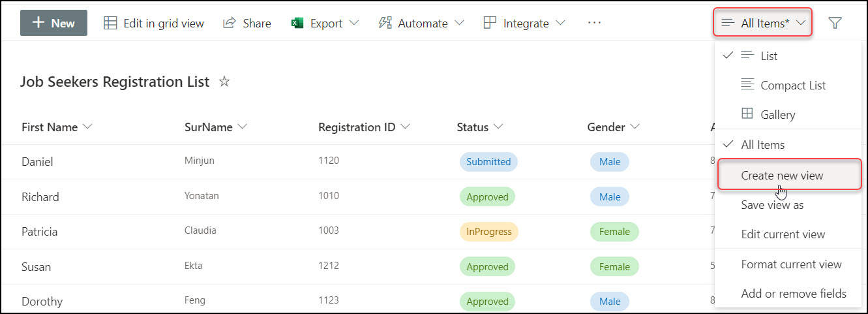Select the Compact List layout

click(788, 86)
